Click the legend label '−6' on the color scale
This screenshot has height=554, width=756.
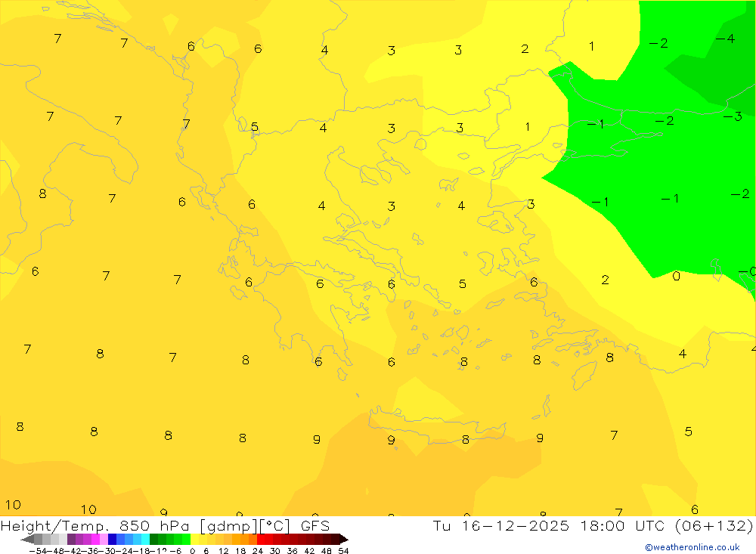175,551
